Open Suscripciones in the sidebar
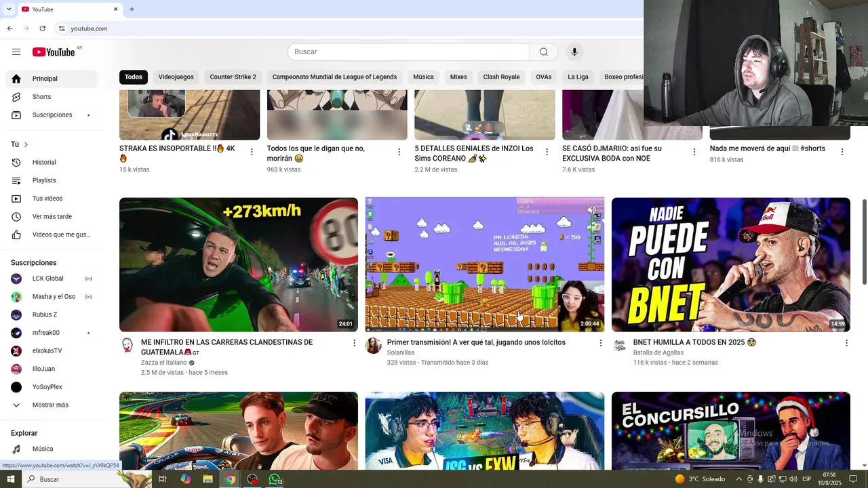This screenshot has width=868, height=488. (52, 115)
